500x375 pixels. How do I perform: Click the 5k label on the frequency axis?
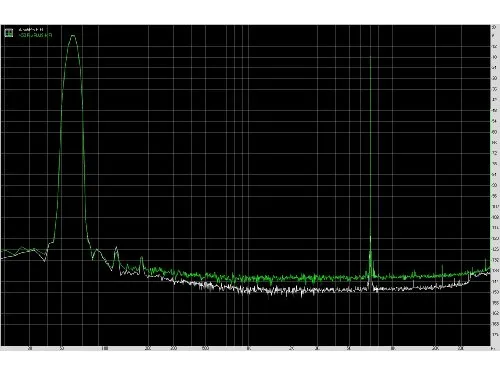[349, 349]
